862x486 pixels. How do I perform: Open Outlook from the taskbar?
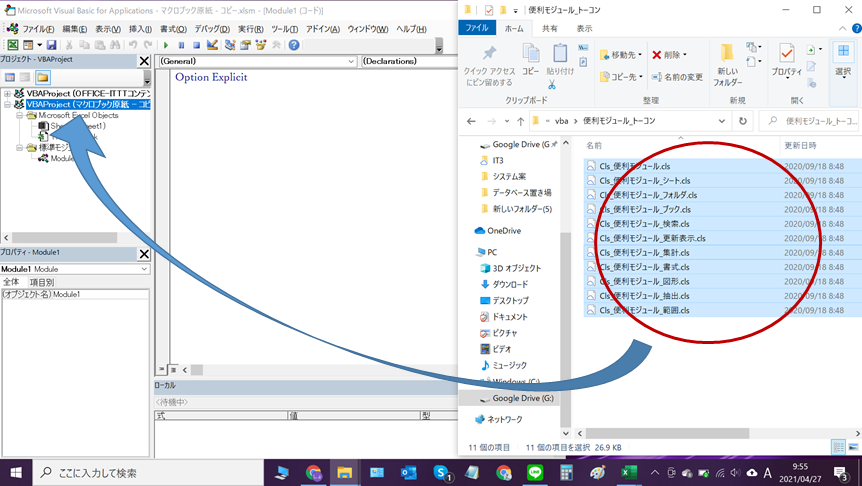coord(408,473)
